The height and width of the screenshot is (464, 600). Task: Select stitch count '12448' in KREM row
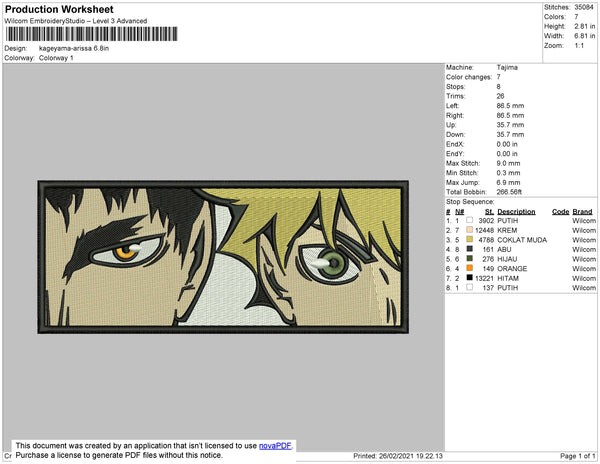pyautogui.click(x=484, y=230)
